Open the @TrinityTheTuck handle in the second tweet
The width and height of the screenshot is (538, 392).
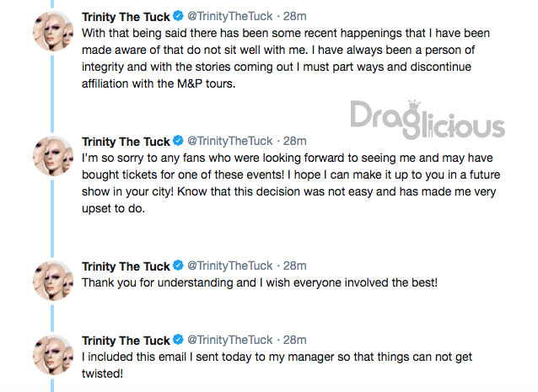click(230, 141)
